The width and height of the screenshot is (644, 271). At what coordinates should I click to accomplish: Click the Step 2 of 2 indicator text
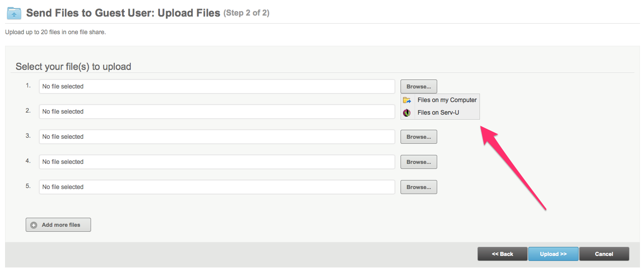[x=247, y=13]
